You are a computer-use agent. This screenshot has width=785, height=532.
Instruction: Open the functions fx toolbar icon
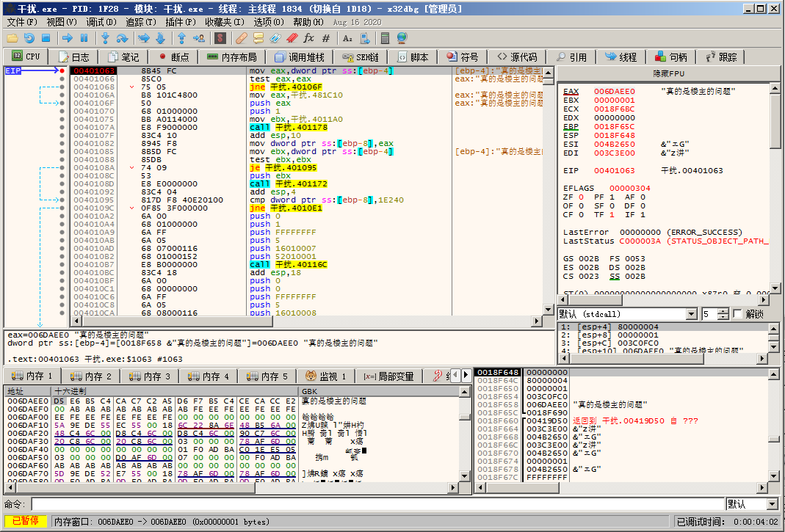(x=308, y=38)
